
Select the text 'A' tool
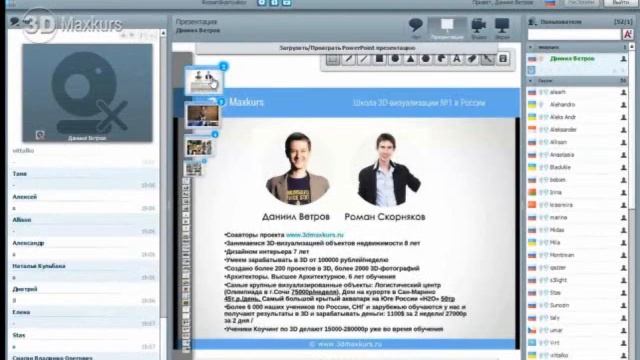(x=457, y=59)
